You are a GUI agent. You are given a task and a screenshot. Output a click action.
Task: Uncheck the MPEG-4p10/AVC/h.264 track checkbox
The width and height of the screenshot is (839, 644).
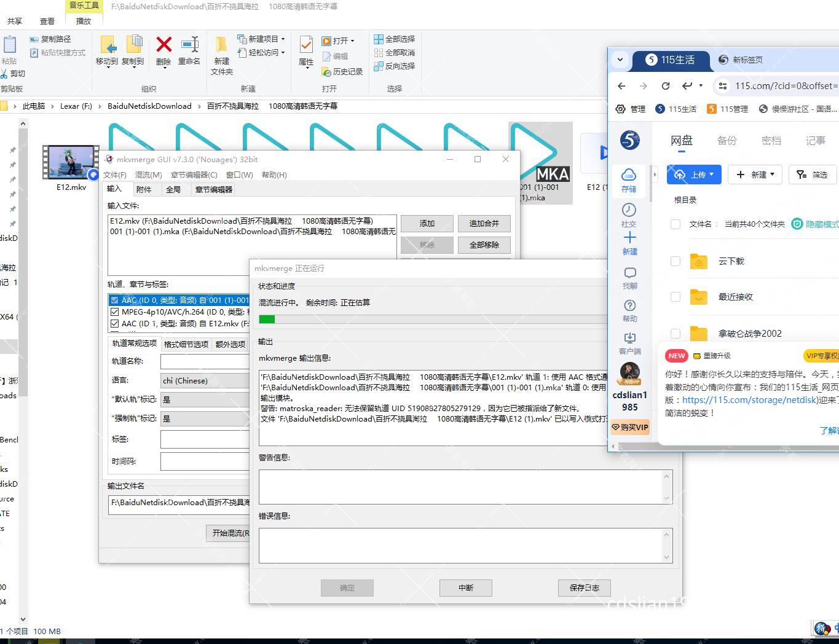115,312
